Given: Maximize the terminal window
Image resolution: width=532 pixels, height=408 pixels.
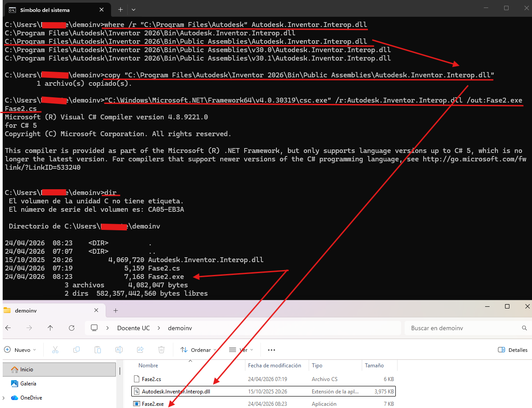Looking at the screenshot, I should click(x=506, y=8).
